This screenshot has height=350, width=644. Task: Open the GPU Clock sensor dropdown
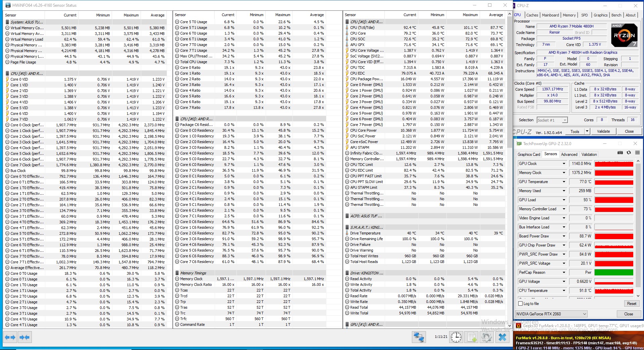coord(564,164)
